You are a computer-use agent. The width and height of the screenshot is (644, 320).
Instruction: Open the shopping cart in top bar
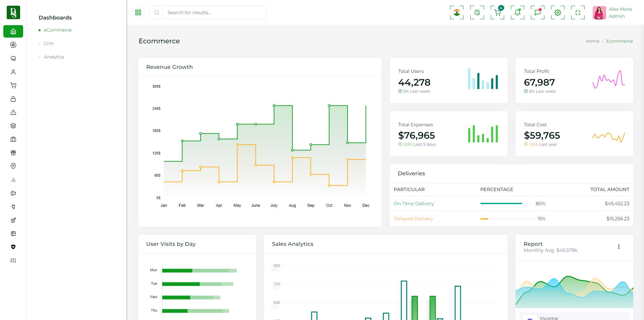tap(497, 13)
